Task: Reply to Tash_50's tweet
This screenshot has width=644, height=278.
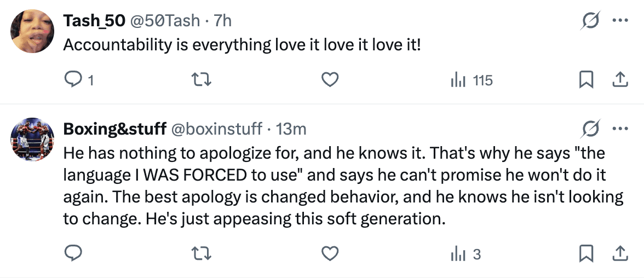Action: [x=73, y=80]
